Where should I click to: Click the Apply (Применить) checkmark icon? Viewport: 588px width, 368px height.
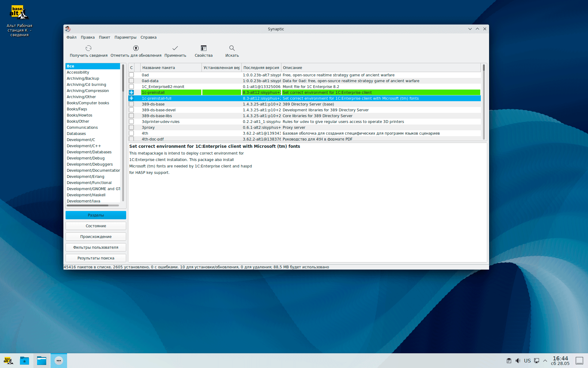tap(175, 48)
